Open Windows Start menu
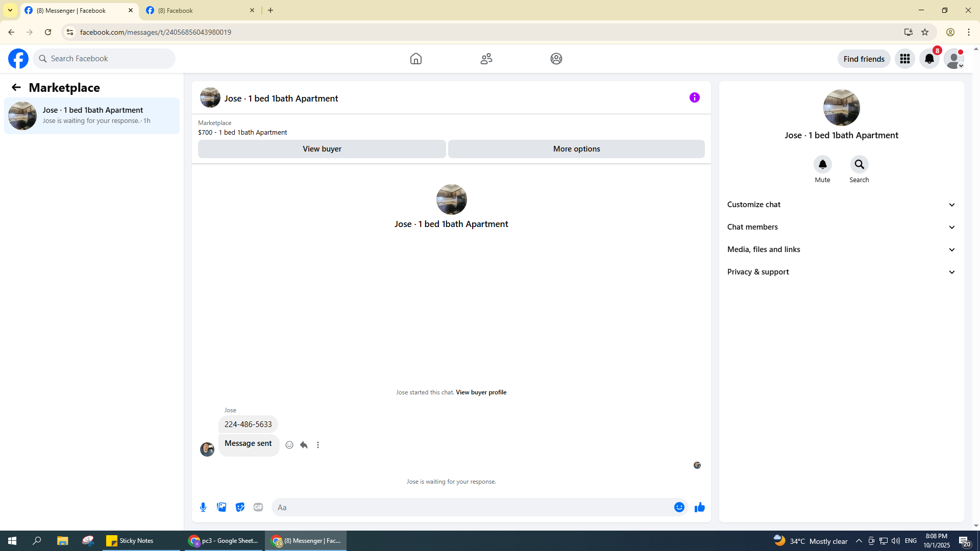Screen dimensions: 980x551 point(12,541)
